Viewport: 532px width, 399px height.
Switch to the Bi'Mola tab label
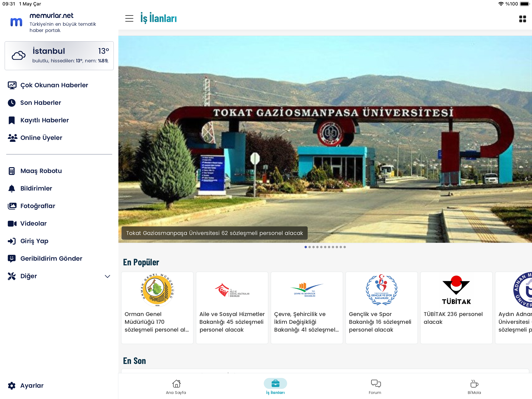(474, 393)
